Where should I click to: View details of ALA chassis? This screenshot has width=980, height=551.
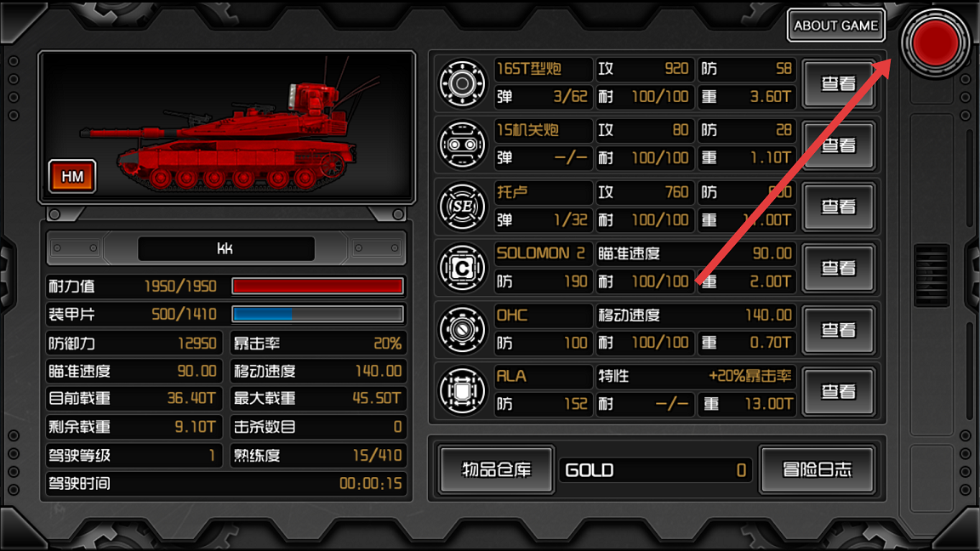[x=838, y=391]
